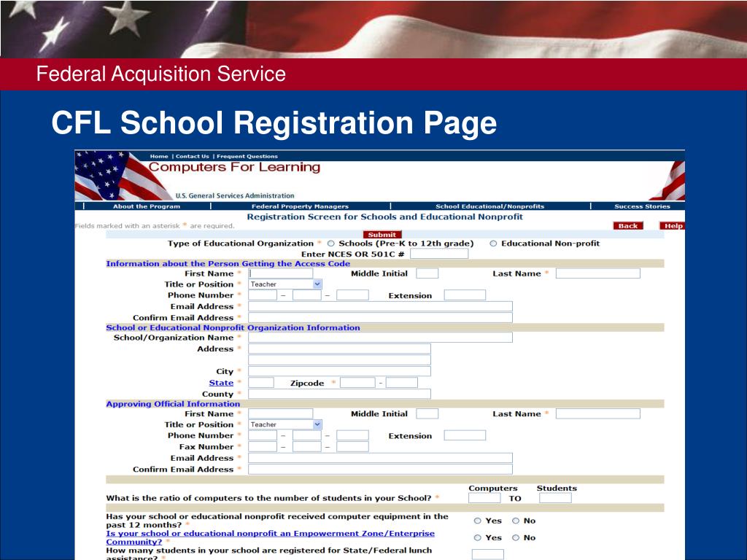The width and height of the screenshot is (747, 560).
Task: Open Contact Us in top bar
Action: 193,156
